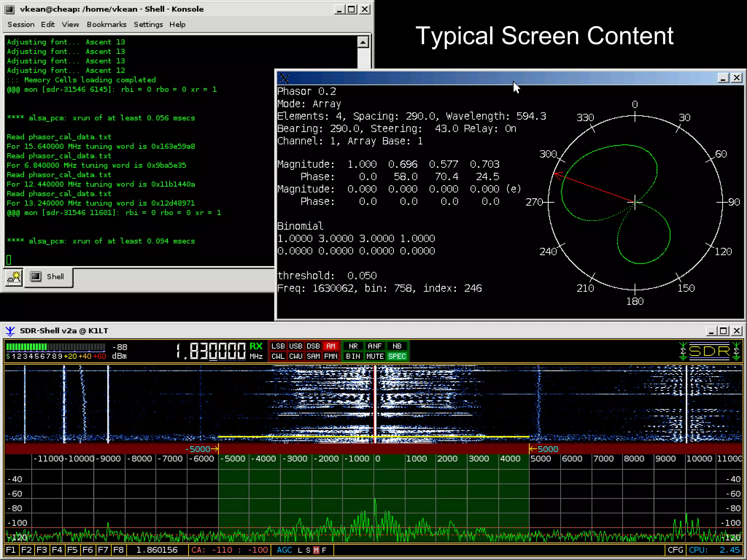Click the CA -110 : -100 calibration readout
The image size is (747, 560).
point(230,550)
